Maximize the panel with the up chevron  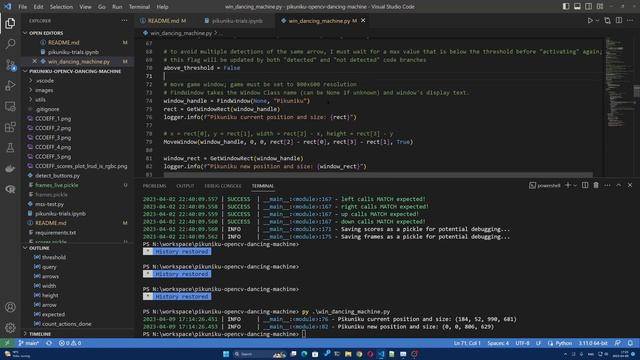pos(619,185)
